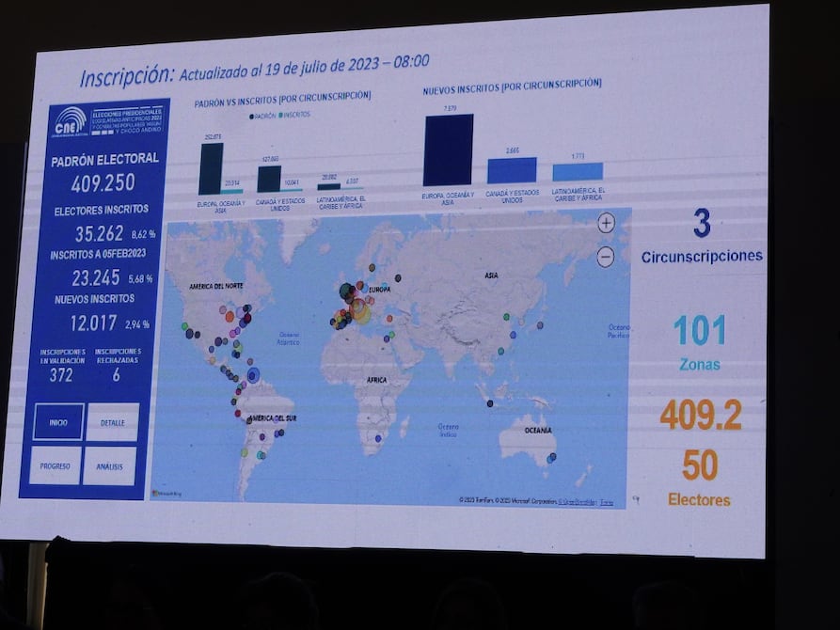Viewport: 840px width, 630px height.
Task: Click the dark padrón bar for Europa, Oceanía y Asia
Action: tap(211, 169)
